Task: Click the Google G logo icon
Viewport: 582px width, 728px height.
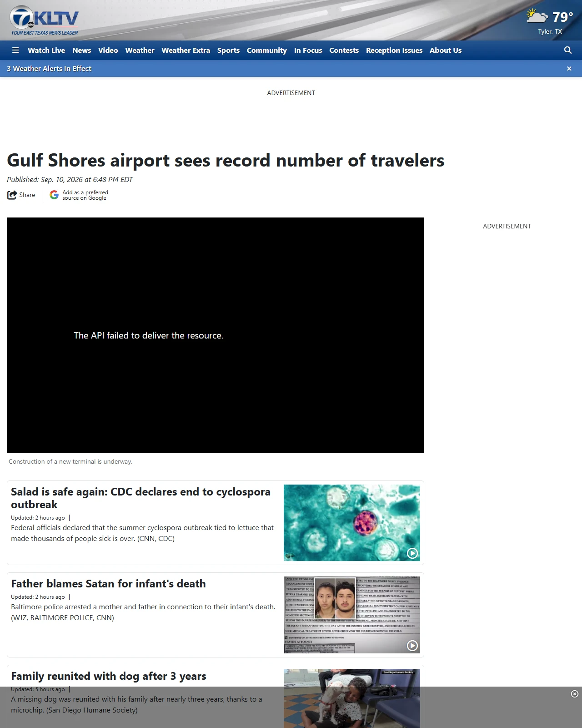Action: (x=54, y=195)
